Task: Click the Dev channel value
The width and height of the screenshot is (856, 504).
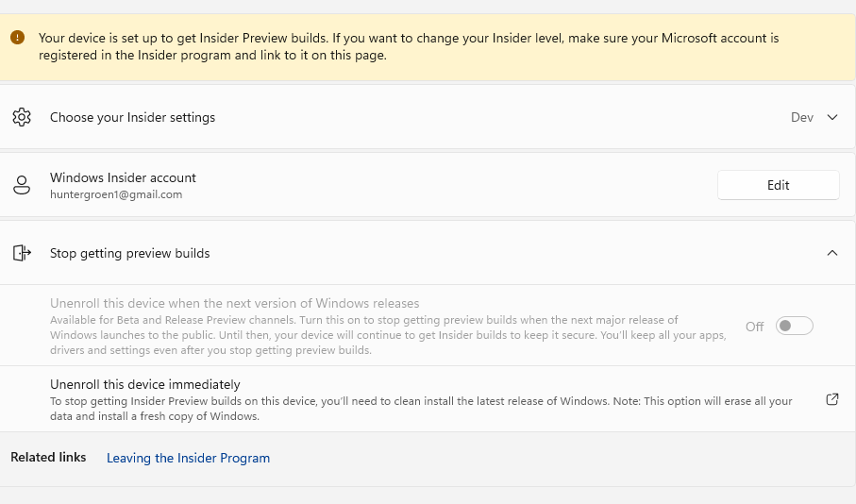Action: click(x=801, y=118)
